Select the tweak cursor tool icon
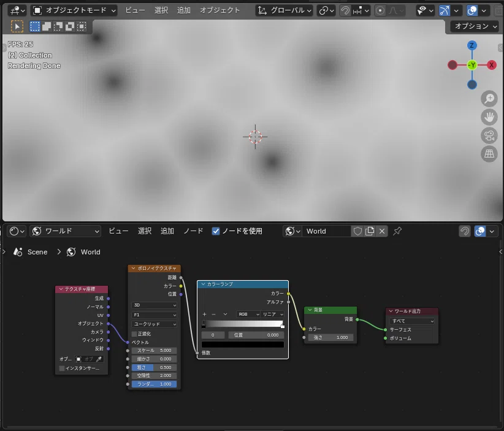This screenshot has width=504, height=431. pos(17,26)
